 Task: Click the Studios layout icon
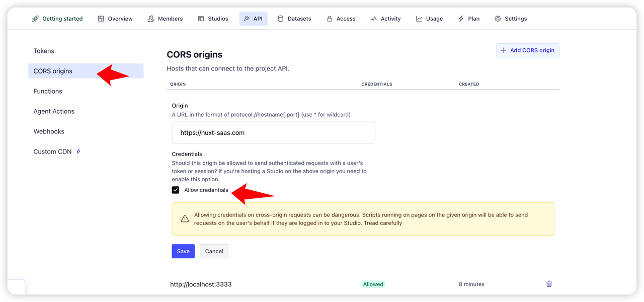(201, 19)
